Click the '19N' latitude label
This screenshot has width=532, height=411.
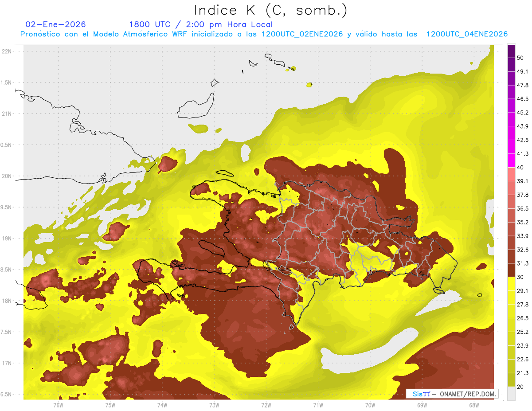7,239
